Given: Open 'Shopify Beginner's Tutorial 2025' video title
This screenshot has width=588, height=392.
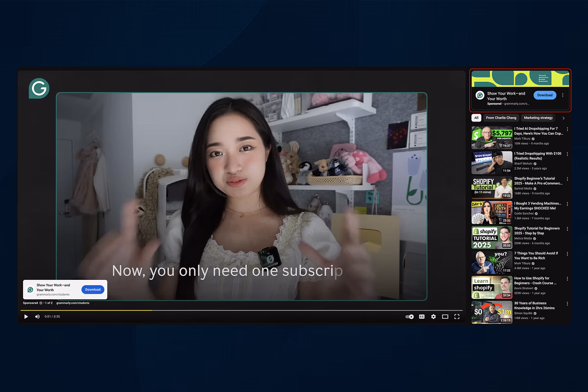Looking at the screenshot, I should coord(538,181).
